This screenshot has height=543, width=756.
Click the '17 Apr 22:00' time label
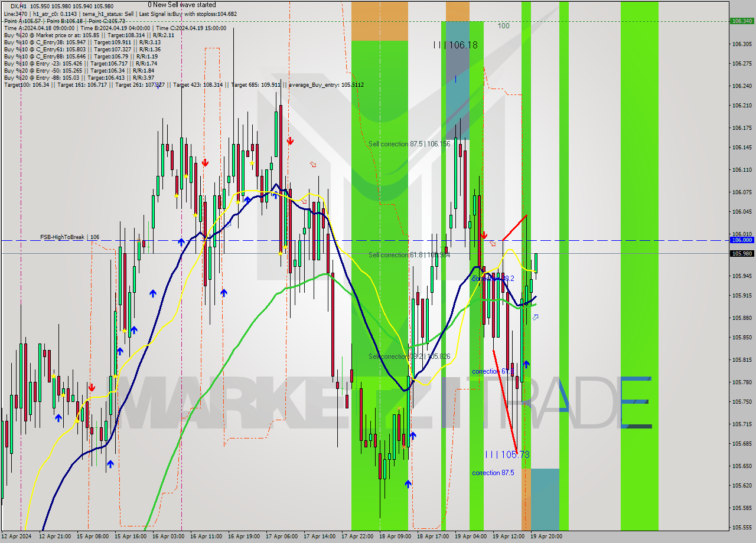tap(357, 537)
